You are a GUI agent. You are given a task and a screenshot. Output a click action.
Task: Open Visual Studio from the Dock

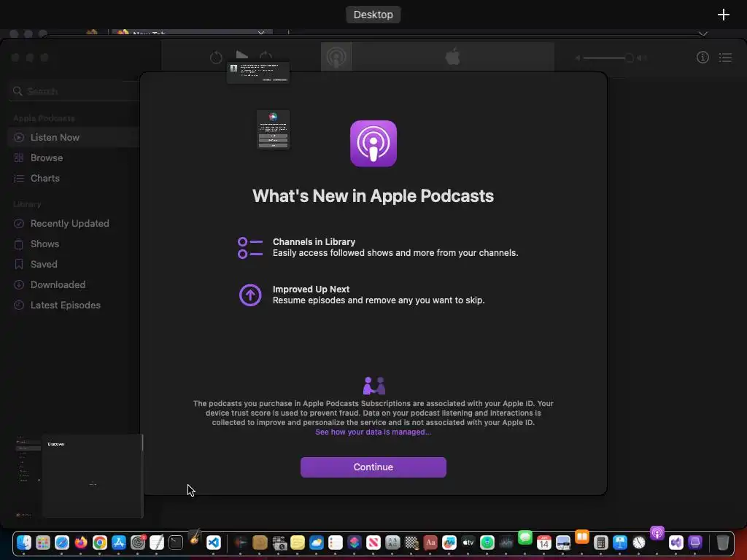(676, 542)
